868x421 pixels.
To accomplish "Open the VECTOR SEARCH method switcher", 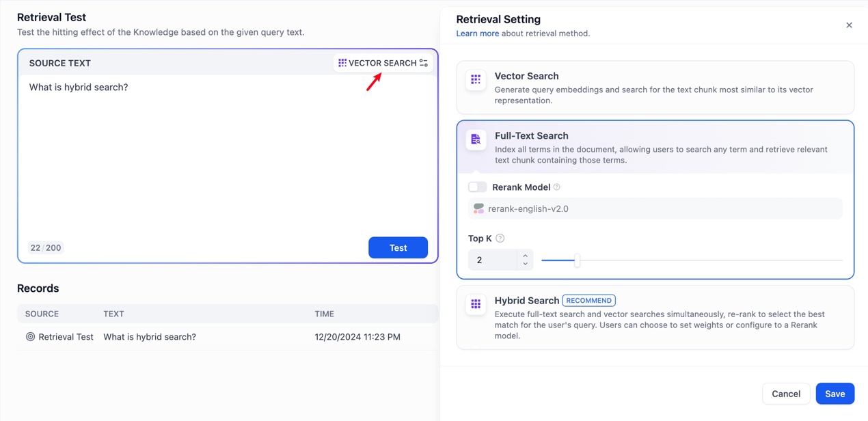I will point(382,63).
